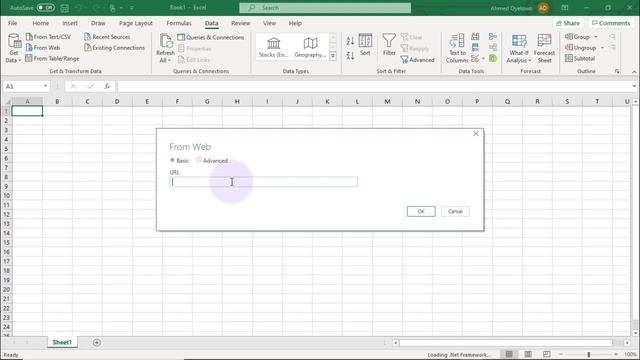Select the Sheet1 tab

pos(62,342)
